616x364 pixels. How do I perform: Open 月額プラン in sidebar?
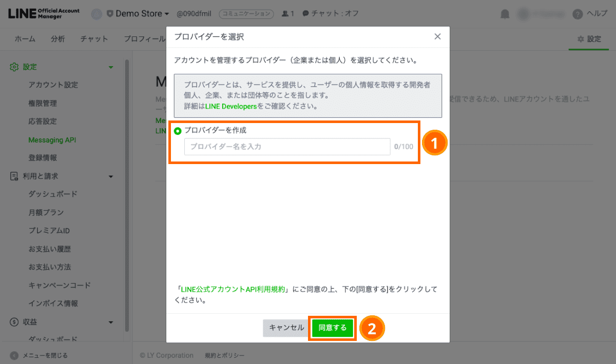[x=46, y=212]
